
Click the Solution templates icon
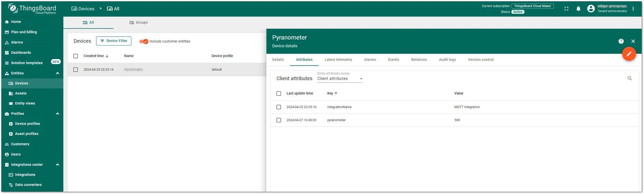tap(7, 63)
